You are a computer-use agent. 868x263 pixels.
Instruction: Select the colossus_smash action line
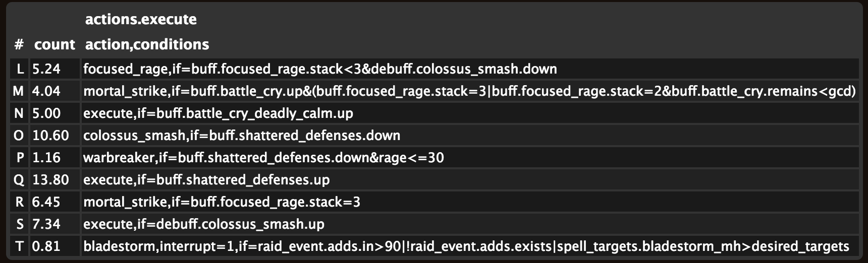pos(241,136)
